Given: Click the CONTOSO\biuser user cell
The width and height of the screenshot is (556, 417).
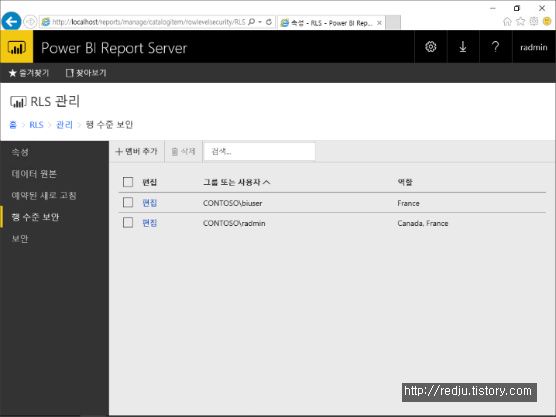Looking at the screenshot, I should coord(233,203).
